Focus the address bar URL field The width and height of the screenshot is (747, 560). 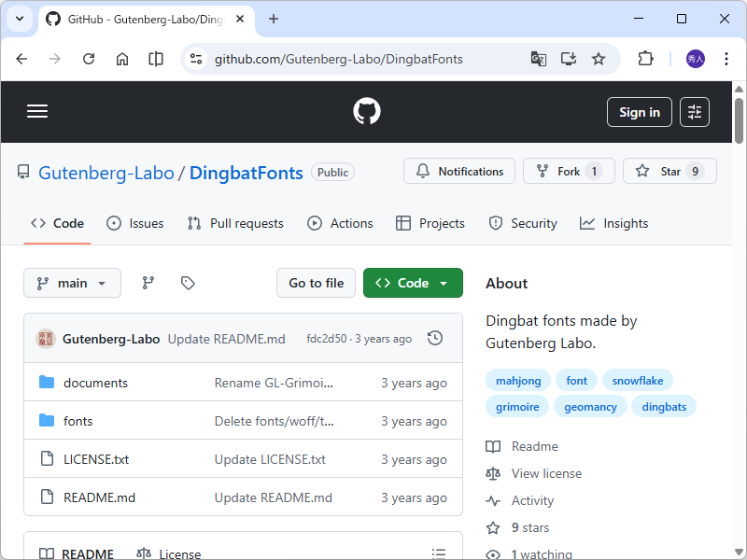pos(338,59)
